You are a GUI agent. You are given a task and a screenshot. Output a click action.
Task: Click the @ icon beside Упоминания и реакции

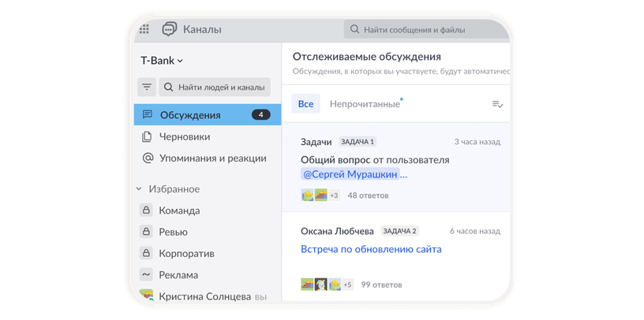148,158
